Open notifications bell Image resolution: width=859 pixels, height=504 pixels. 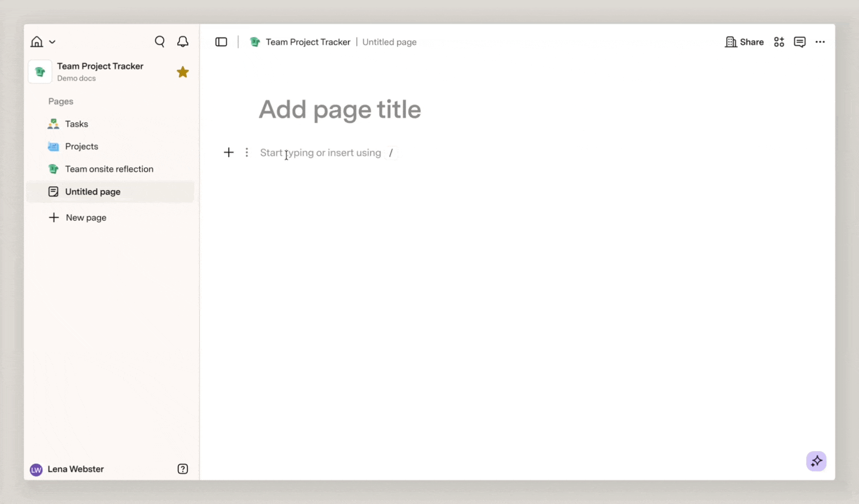[x=183, y=42]
